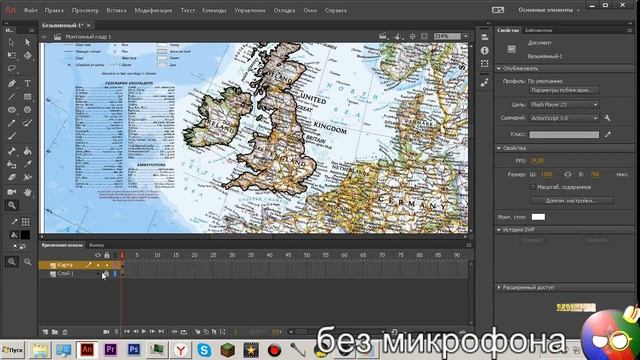Select the PolyStar tool
Screen dimensions: 640x360
point(27,110)
